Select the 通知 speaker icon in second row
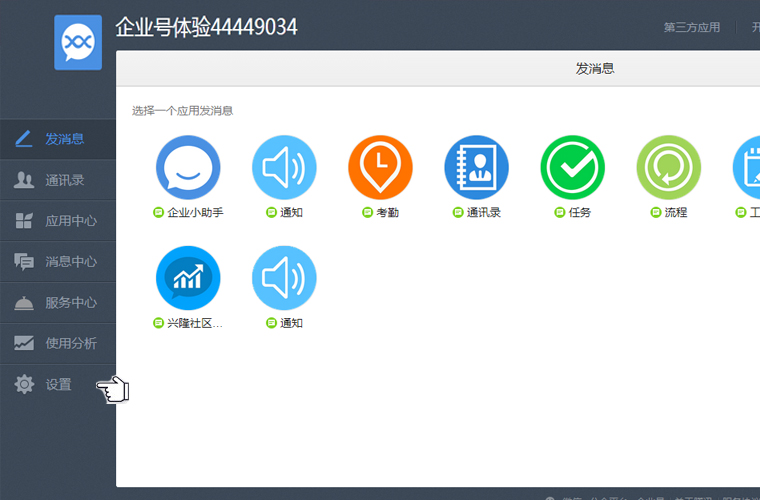This screenshot has height=500, width=760. click(x=284, y=278)
